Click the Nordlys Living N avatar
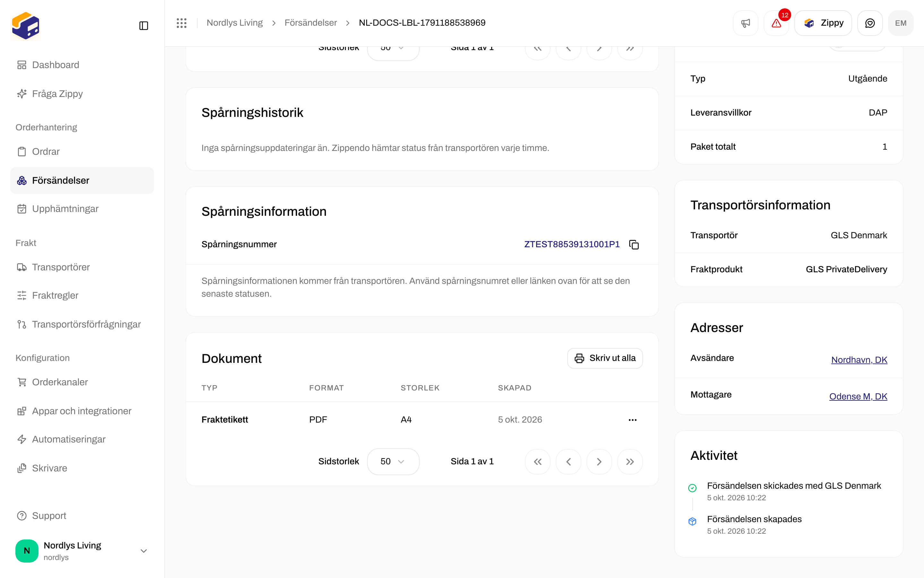 [27, 551]
